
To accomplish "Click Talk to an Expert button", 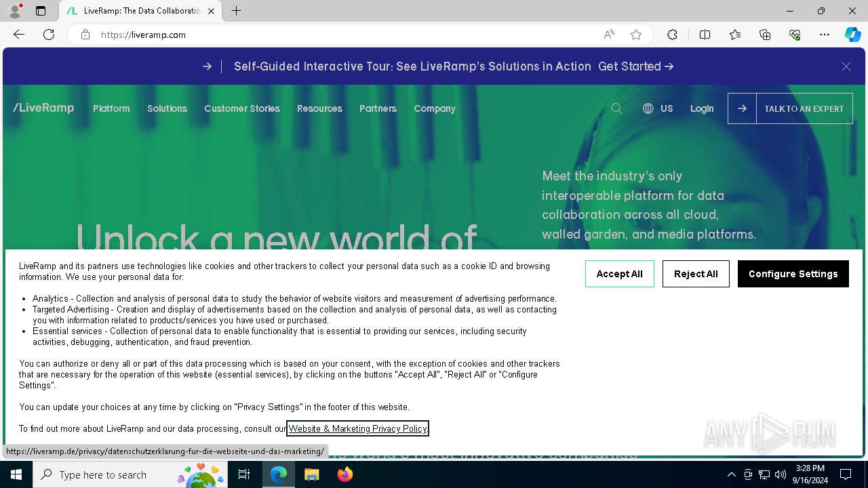I will pos(790,108).
